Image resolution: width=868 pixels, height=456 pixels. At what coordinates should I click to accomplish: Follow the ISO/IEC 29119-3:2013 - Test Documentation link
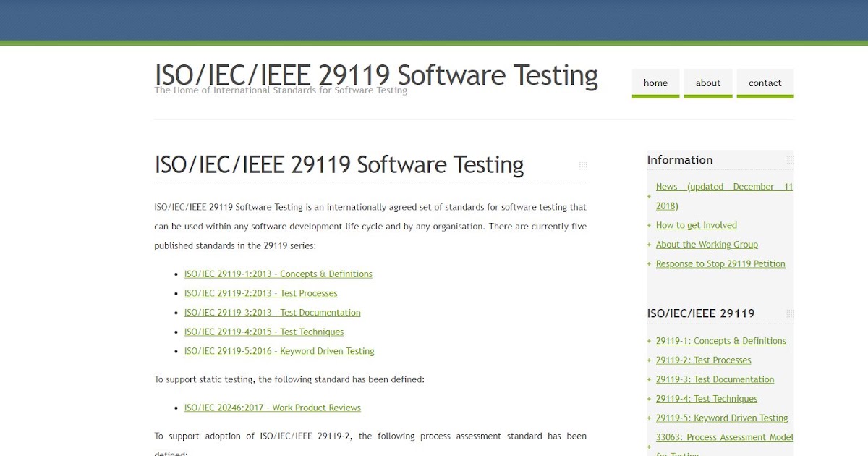coord(272,312)
